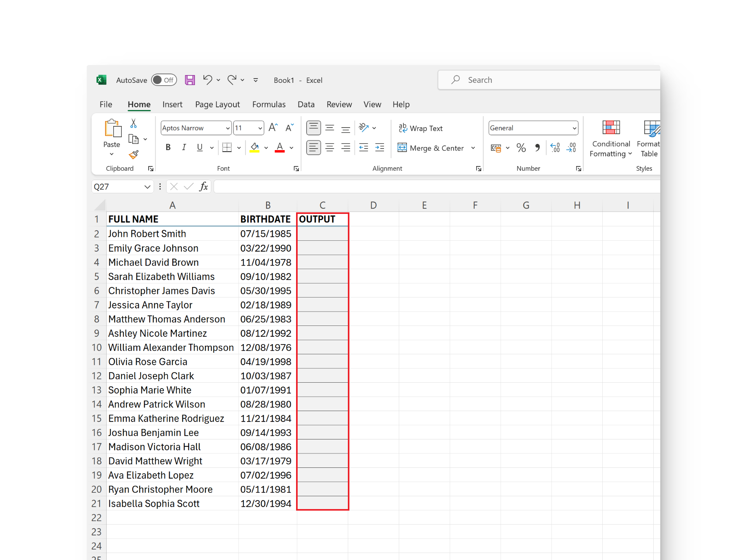Save the workbook

point(190,80)
